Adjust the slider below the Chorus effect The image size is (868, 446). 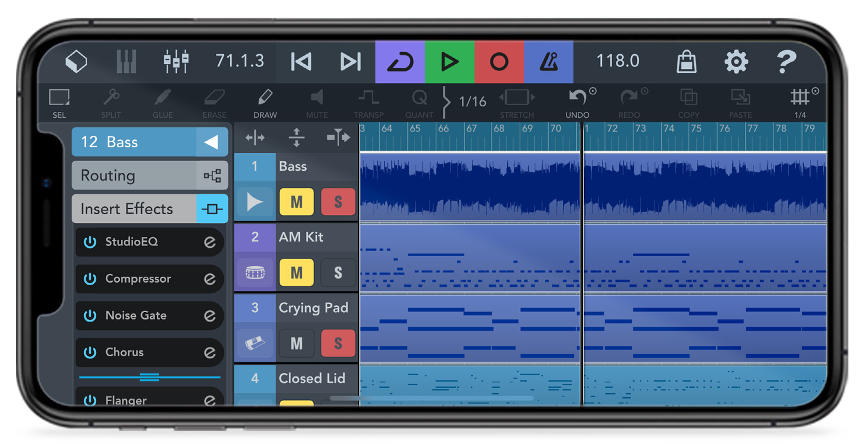(149, 377)
